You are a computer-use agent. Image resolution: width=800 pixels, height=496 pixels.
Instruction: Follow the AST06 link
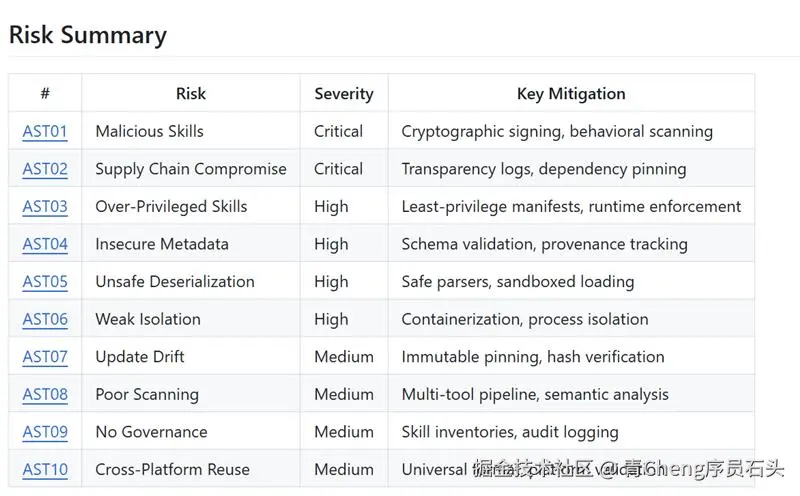(x=45, y=319)
